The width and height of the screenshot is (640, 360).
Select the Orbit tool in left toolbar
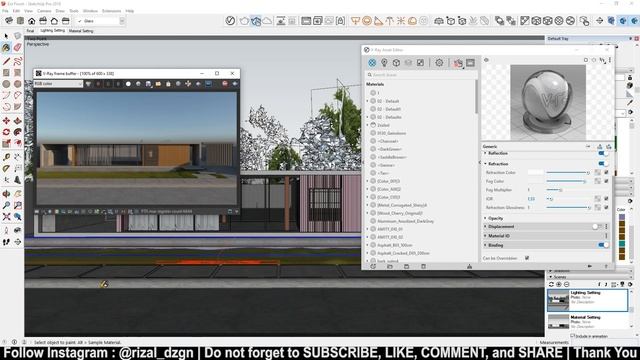pyautogui.click(x=6, y=194)
